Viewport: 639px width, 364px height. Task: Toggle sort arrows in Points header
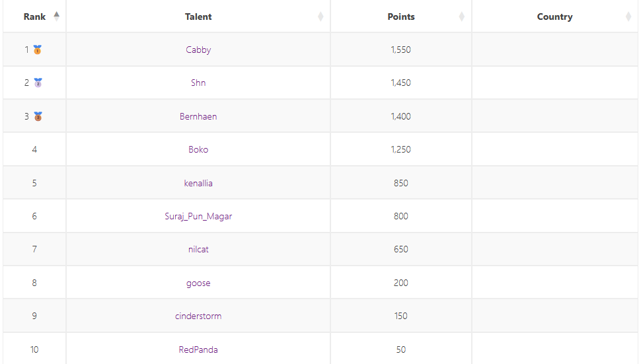[x=462, y=17]
